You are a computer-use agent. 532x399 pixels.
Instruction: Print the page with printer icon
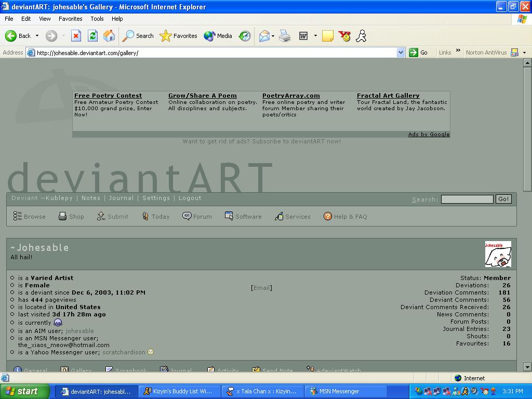[x=285, y=36]
